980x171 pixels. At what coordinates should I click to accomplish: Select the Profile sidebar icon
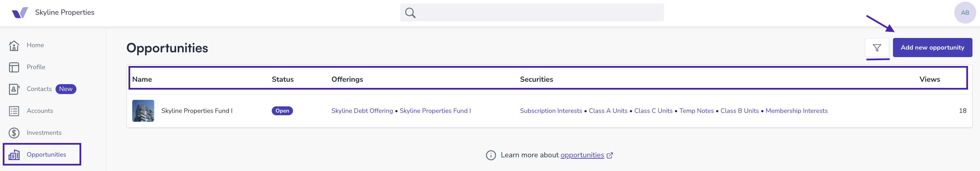click(x=14, y=67)
